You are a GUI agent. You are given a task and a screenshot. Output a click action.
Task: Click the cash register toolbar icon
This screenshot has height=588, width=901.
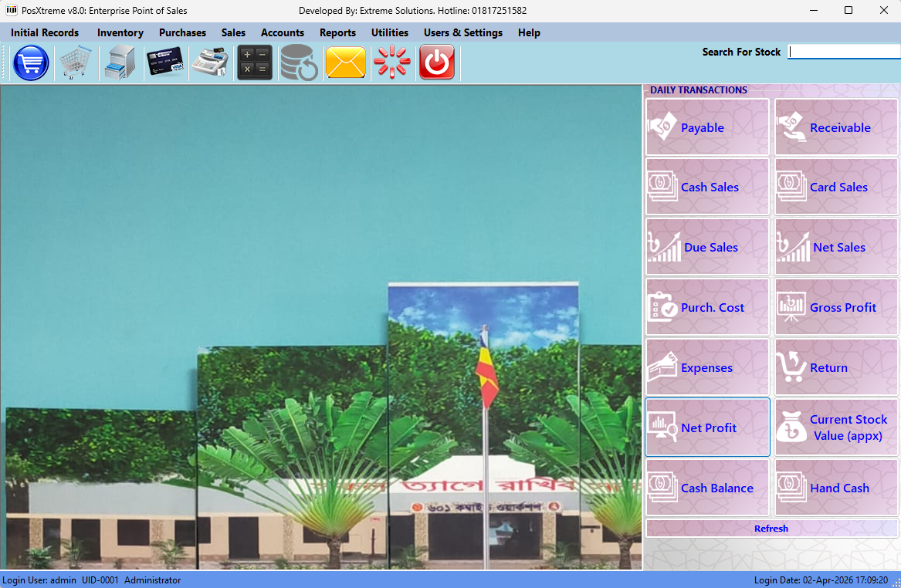pyautogui.click(x=209, y=63)
